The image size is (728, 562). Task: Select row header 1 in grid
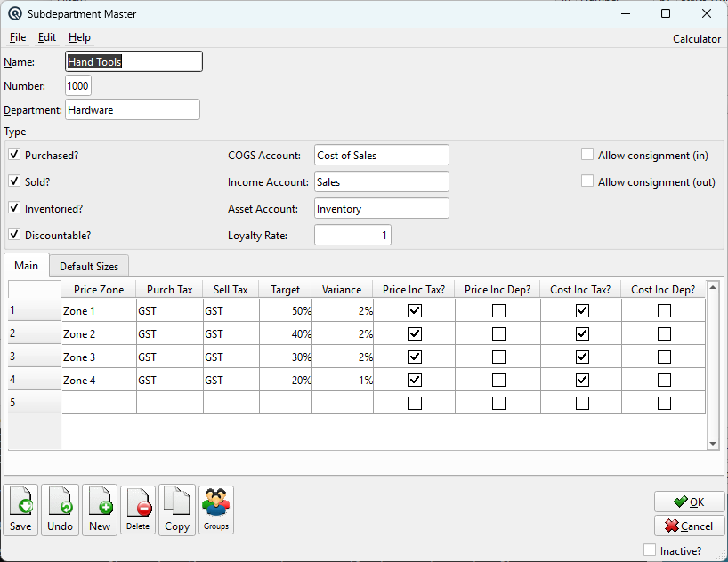35,309
